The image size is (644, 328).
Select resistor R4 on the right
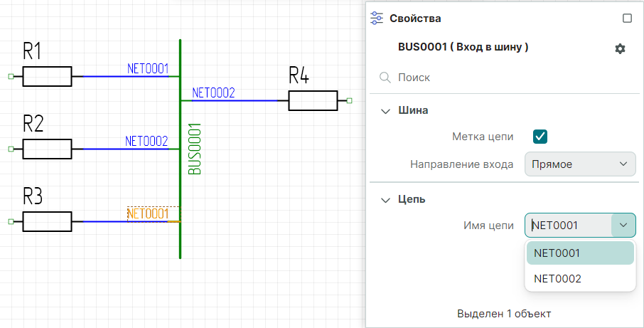coord(313,101)
